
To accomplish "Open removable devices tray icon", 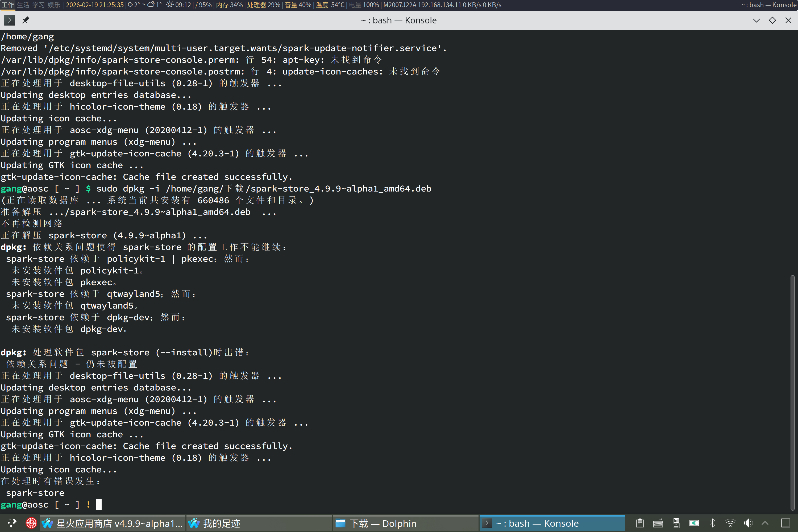I will point(676,523).
